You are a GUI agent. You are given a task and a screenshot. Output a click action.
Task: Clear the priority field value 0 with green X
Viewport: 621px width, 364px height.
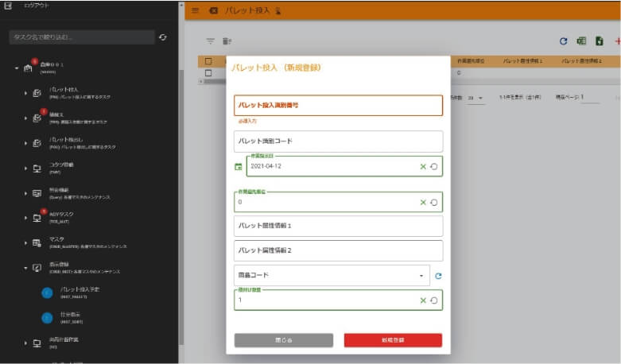pos(423,202)
